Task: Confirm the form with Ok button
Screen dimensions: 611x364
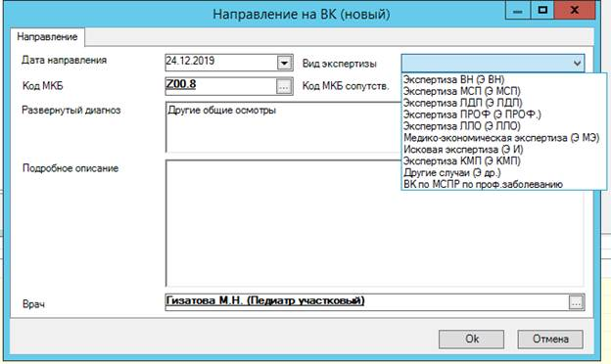Action: (x=472, y=340)
